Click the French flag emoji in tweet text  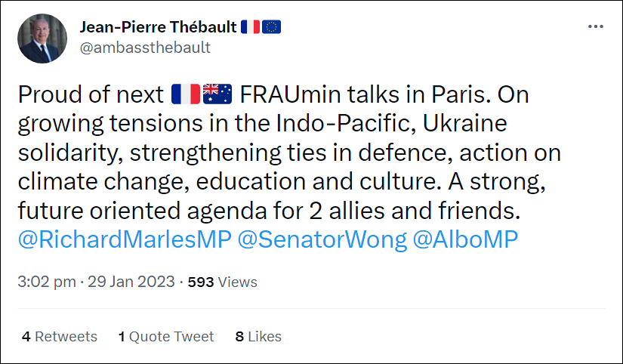pyautogui.click(x=186, y=94)
